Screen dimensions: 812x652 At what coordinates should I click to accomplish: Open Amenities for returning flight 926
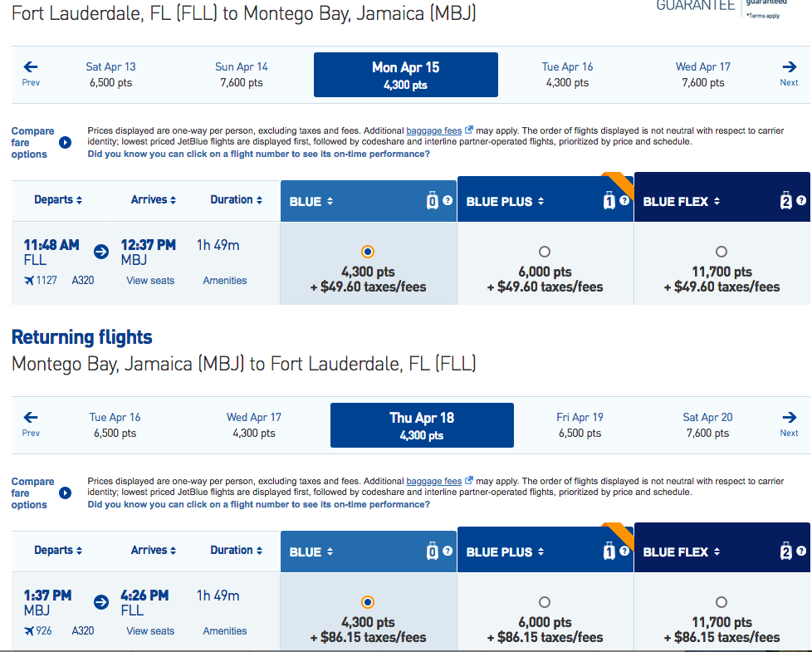(225, 631)
